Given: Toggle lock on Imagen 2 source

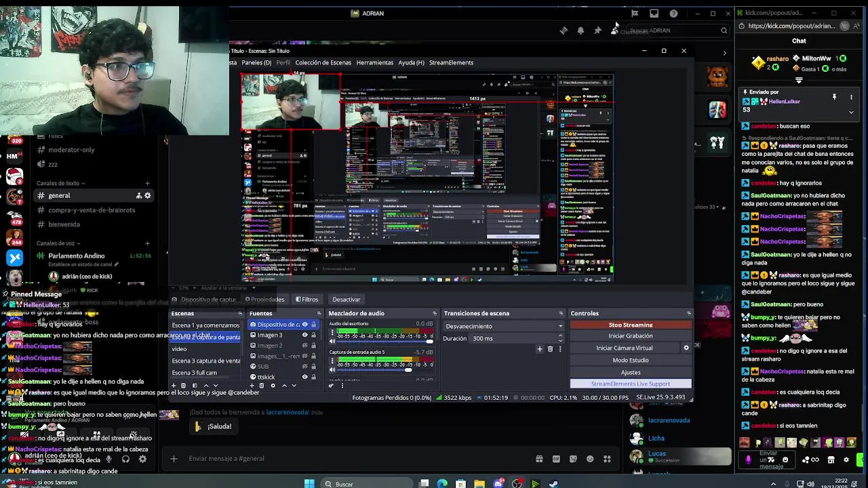Looking at the screenshot, I should click(313, 346).
